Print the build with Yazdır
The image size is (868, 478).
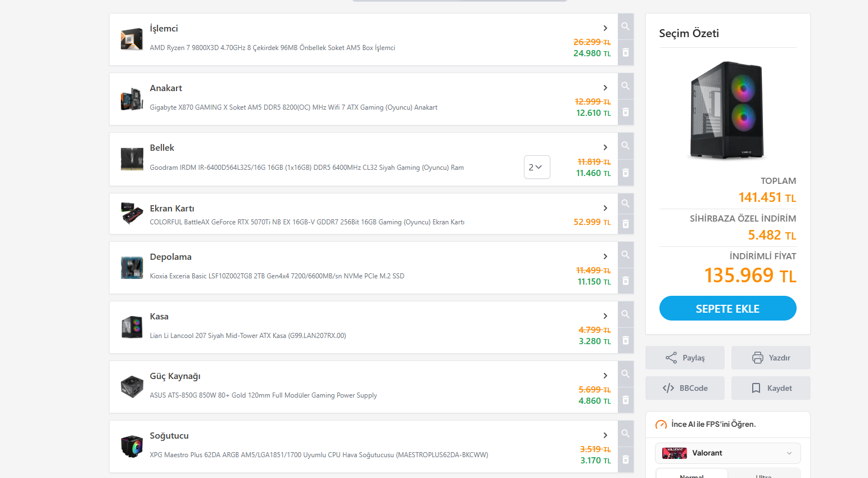click(771, 358)
